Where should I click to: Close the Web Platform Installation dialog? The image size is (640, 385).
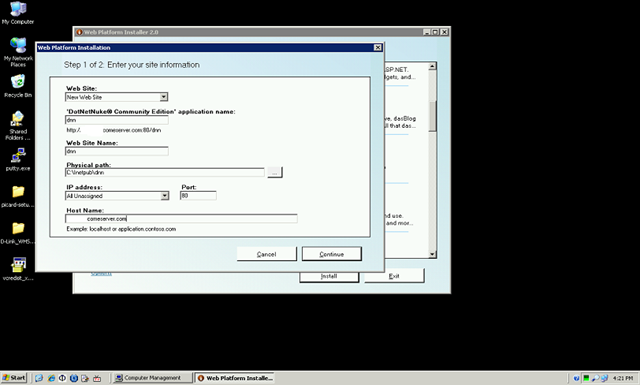pyautogui.click(x=378, y=47)
